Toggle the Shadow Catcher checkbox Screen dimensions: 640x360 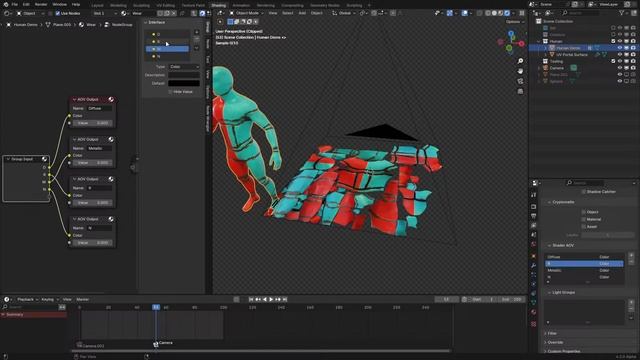[x=584, y=191]
